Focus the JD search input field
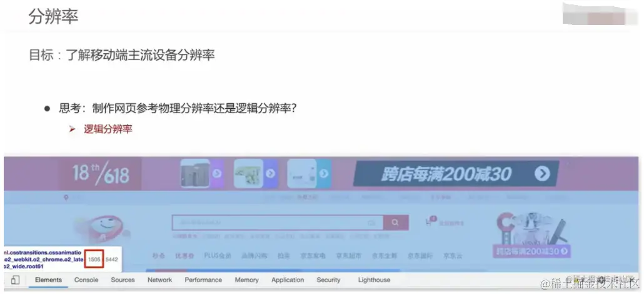The width and height of the screenshot is (644, 294). click(x=278, y=223)
